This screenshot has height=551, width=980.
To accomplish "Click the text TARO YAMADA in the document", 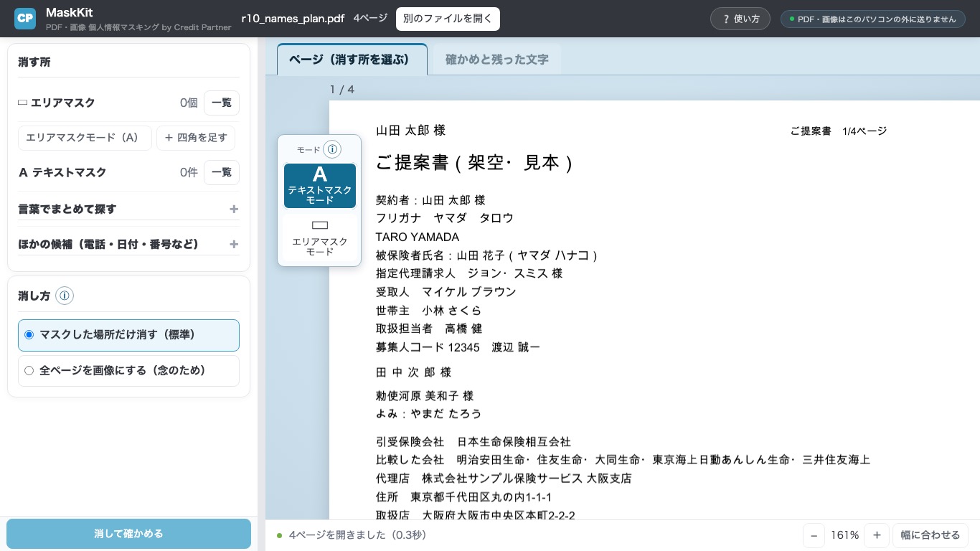I will pos(418,237).
